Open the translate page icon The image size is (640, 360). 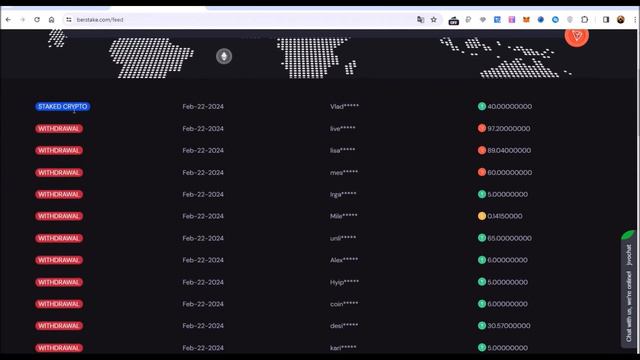click(x=420, y=20)
